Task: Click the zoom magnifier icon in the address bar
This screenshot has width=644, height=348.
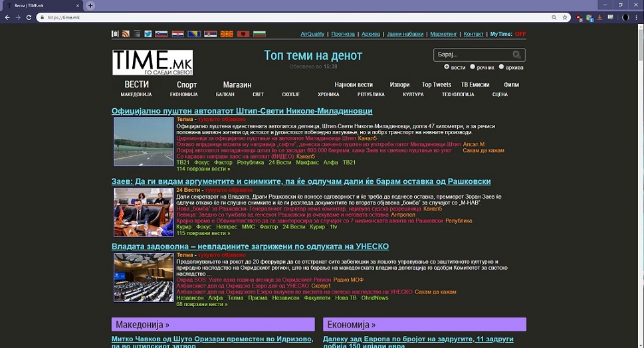Action: point(554,18)
